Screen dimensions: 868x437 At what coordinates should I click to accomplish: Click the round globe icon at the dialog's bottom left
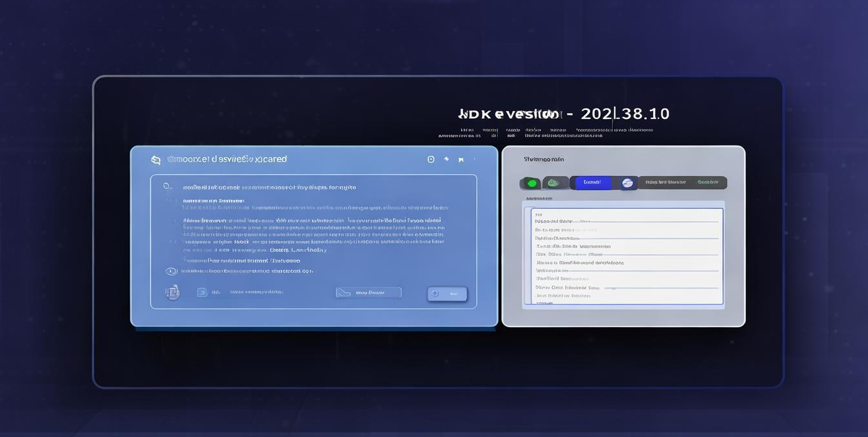[172, 292]
